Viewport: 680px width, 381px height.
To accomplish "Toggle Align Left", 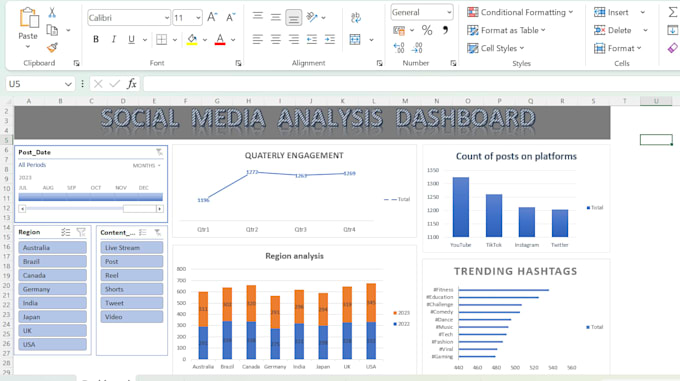I will 258,39.
